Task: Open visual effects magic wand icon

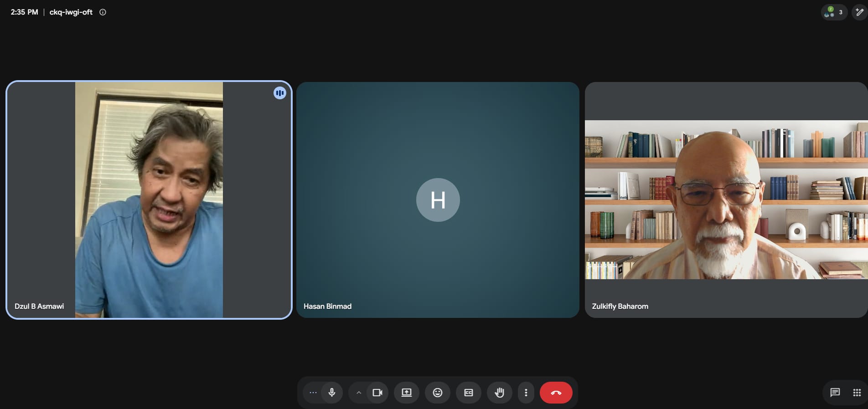Action: pos(860,12)
